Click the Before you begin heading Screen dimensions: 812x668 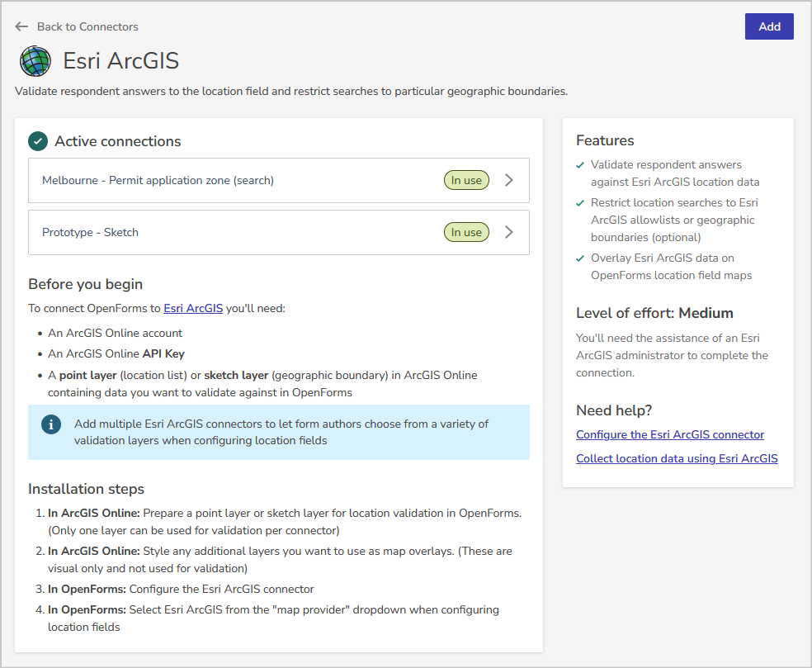86,284
